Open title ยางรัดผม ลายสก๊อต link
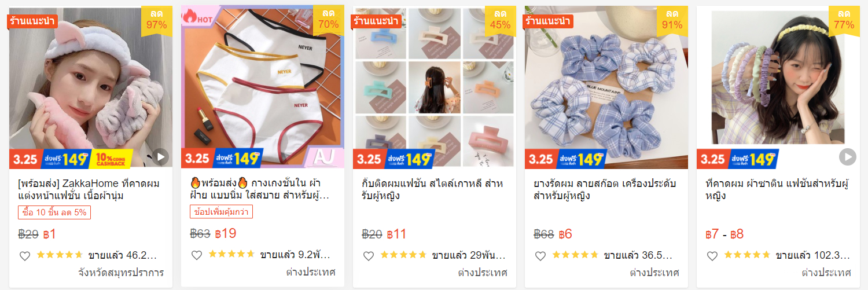This screenshot has width=868, height=290. (605, 190)
